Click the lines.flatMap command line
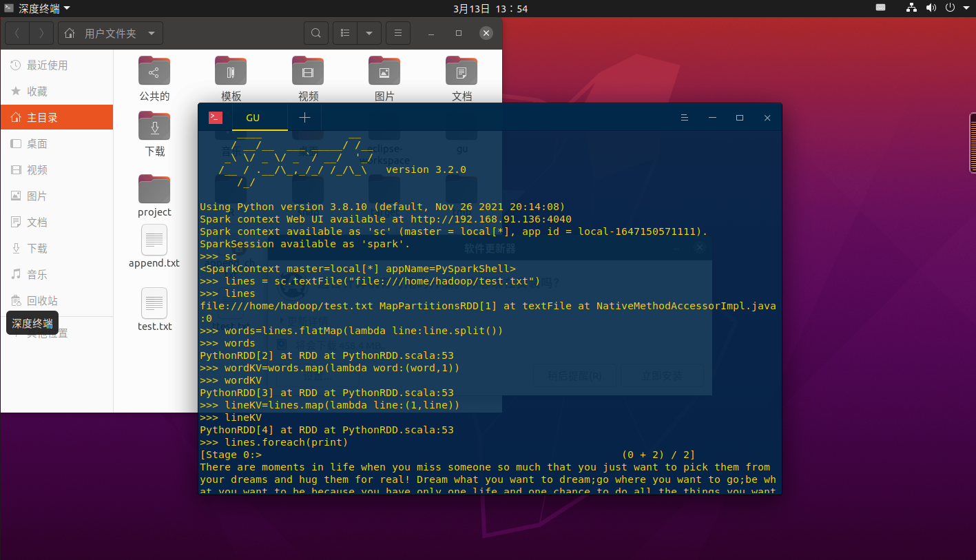This screenshot has width=976, height=560. click(351, 331)
